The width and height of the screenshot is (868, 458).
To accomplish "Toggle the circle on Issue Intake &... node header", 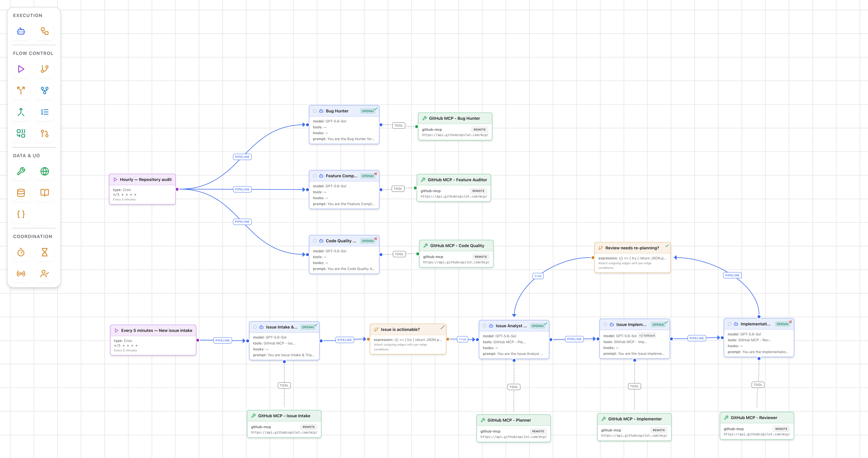I will (x=255, y=327).
